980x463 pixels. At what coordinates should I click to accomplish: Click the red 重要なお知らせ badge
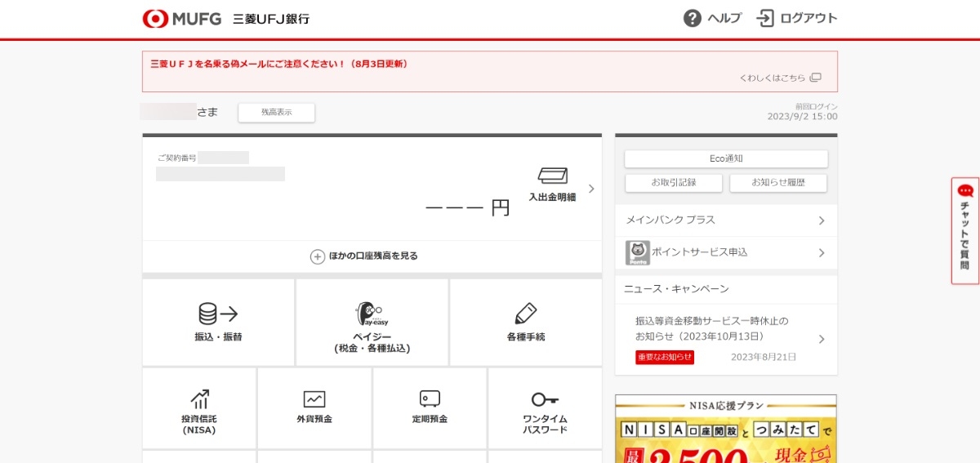665,358
